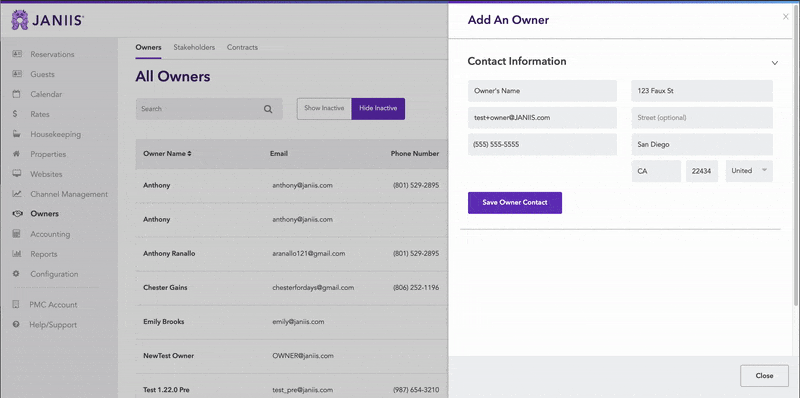Select the Test 1.22.0 Pre row
This screenshot has height=398, width=800.
click(x=291, y=386)
